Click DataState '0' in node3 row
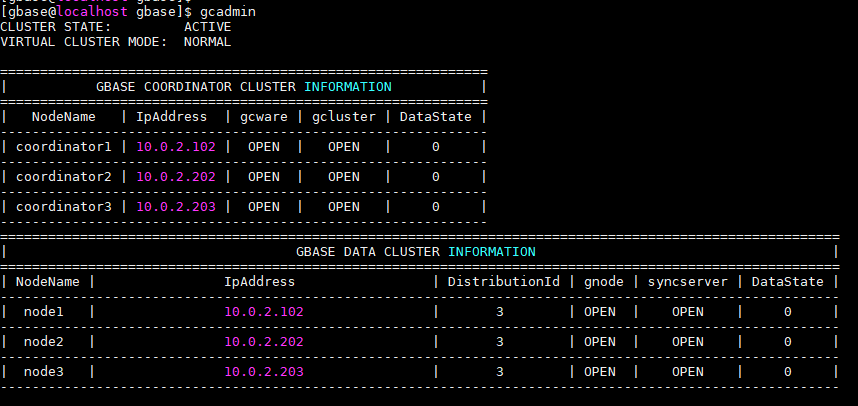This screenshot has width=858, height=406. pos(787,372)
